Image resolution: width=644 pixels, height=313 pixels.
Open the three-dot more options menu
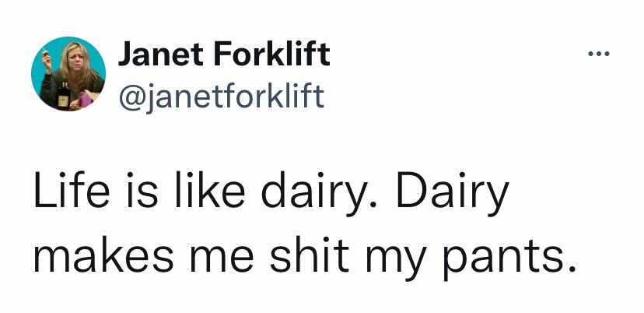600,56
